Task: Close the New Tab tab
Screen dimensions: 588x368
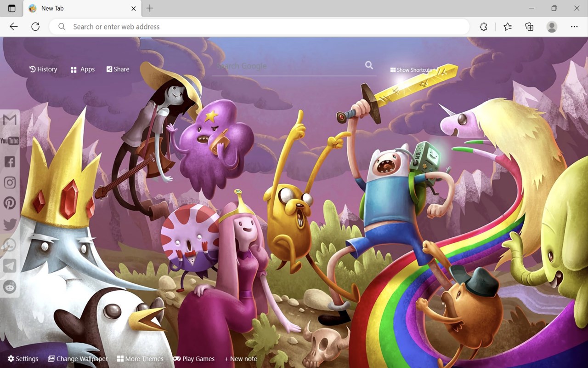Action: click(134, 8)
